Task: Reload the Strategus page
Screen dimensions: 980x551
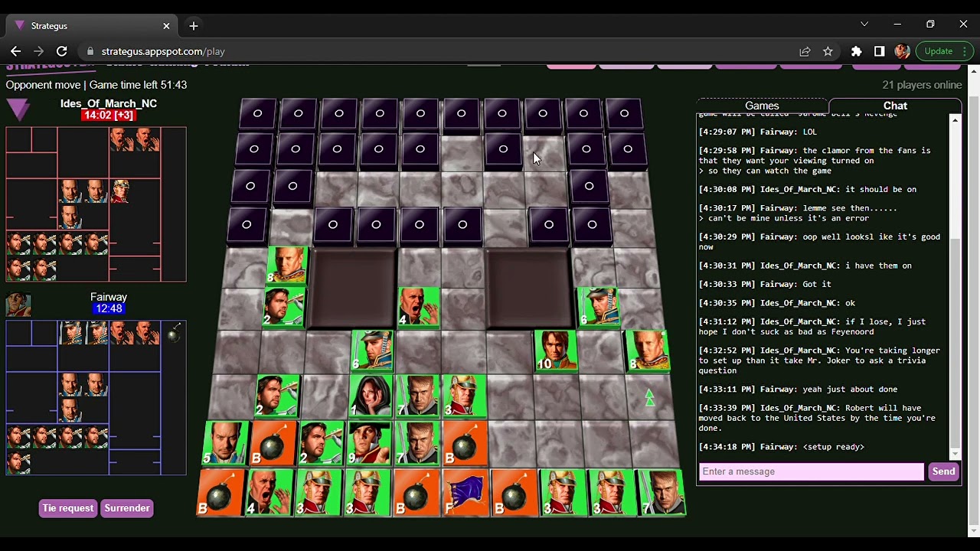Action: coord(62,51)
